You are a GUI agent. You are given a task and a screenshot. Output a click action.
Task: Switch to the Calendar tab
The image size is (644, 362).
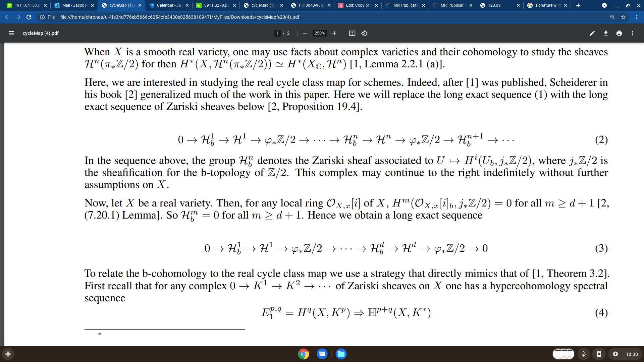[x=169, y=5]
